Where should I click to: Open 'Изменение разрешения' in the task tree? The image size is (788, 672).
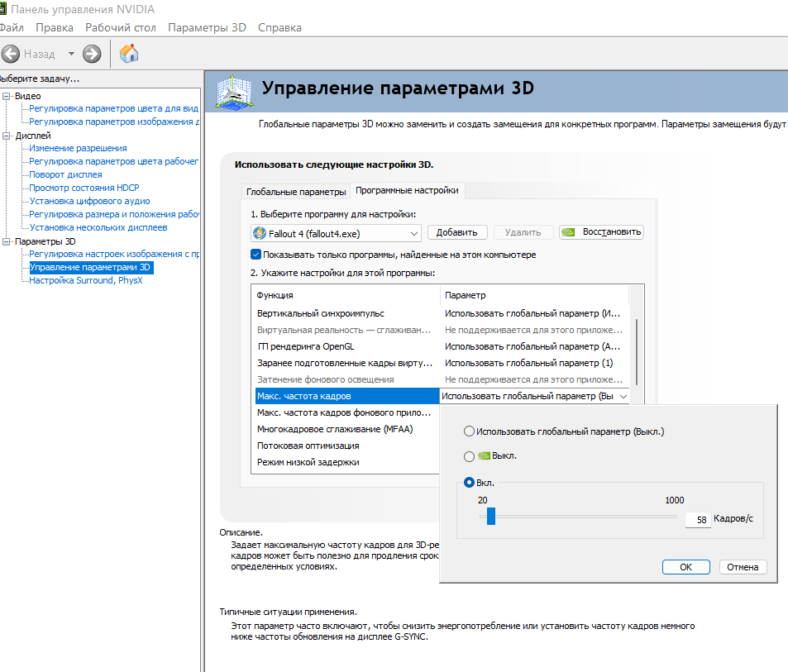click(78, 148)
